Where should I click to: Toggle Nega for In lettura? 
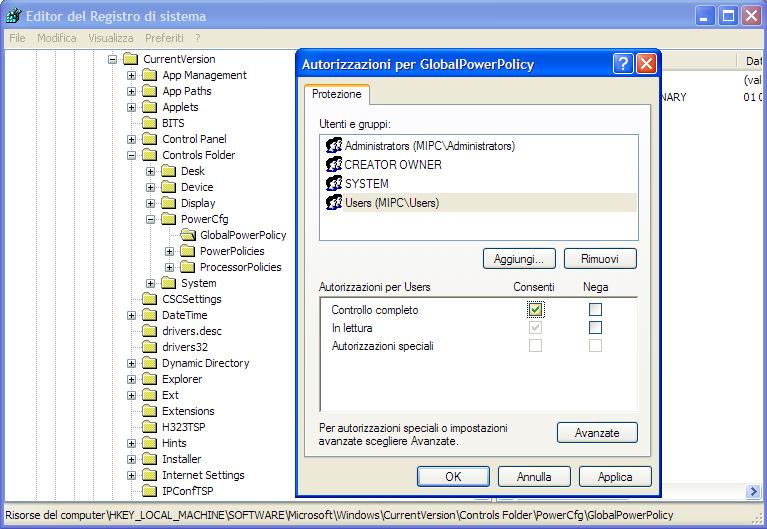tap(595, 327)
